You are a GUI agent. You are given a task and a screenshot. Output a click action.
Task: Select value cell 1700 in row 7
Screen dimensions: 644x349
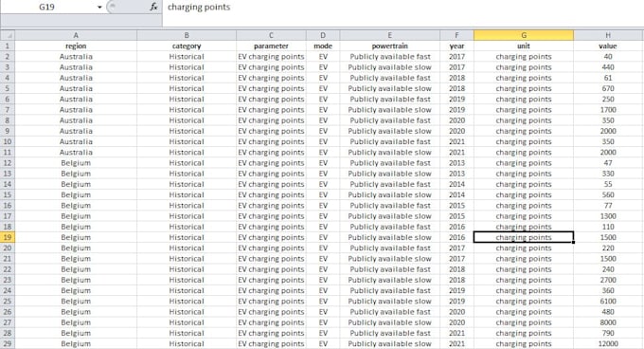608,110
